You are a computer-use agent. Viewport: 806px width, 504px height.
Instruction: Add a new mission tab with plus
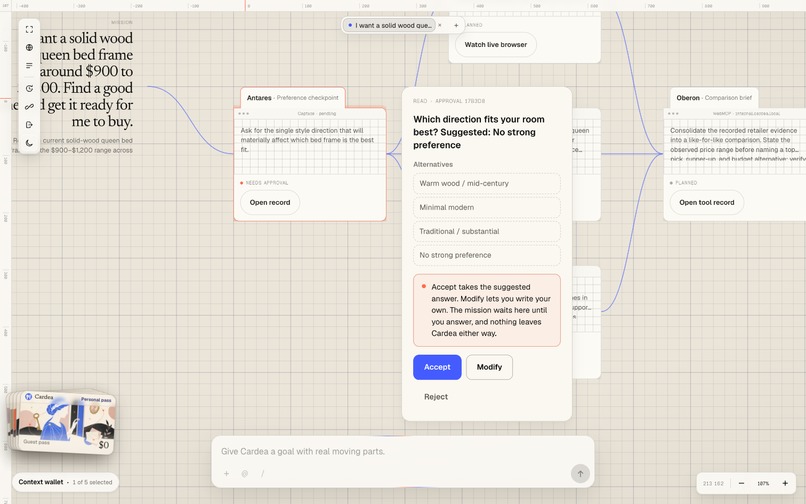(456, 25)
